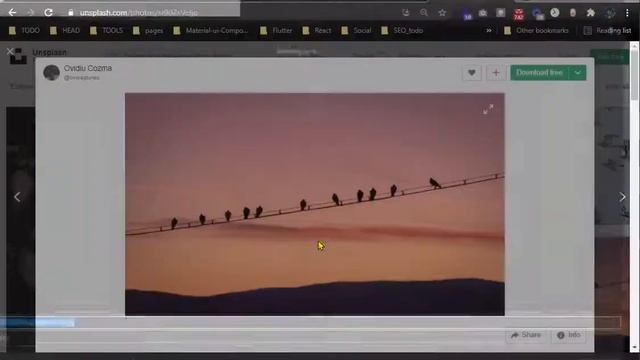Click the unsplash.com address bar
Image resolution: width=640 pixels, height=360 pixels.
[x=139, y=13]
